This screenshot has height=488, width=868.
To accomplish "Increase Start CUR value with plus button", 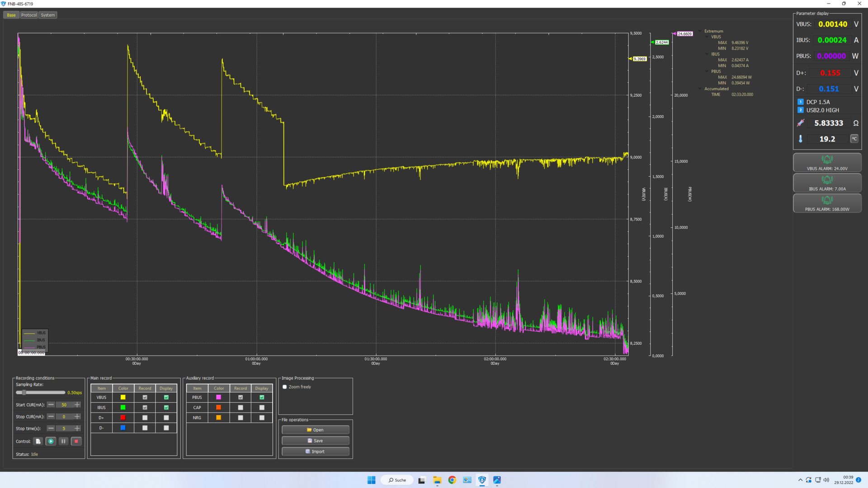I will tap(77, 405).
